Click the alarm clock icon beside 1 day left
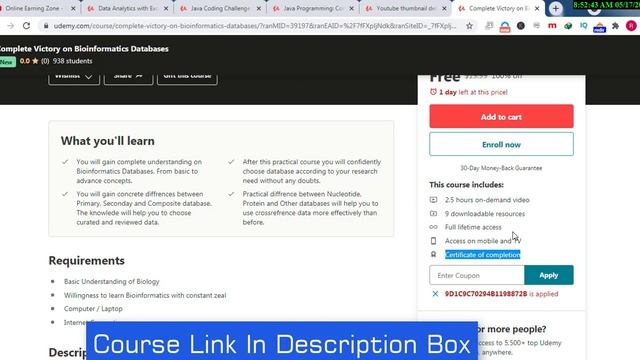 (433, 92)
